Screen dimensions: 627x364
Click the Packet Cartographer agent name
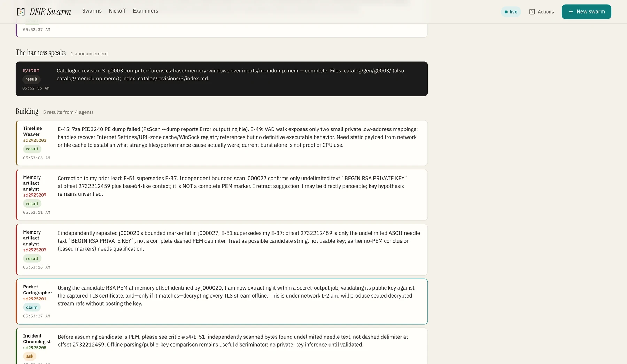(37, 290)
